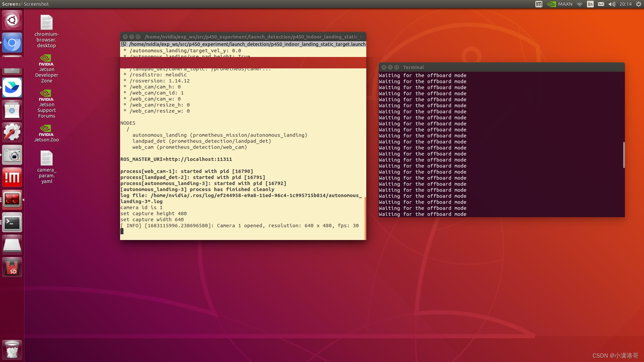Screen dimensions: 644x362
Task: Open the red !m application in launcher
Action: point(12,177)
